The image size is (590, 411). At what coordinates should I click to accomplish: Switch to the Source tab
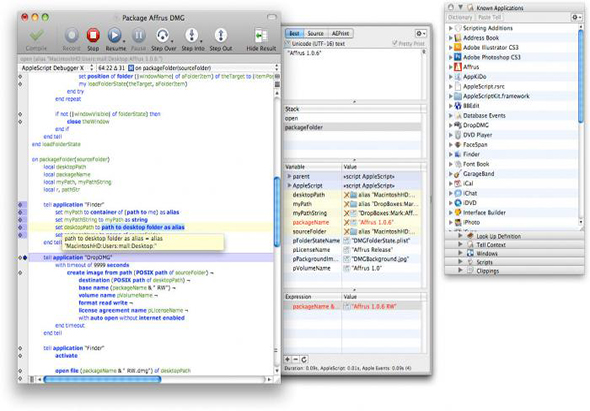[x=315, y=33]
